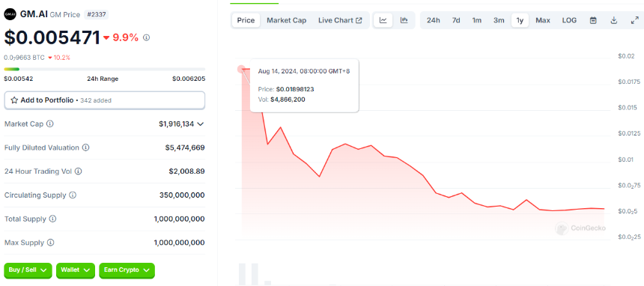Set chart range to 1m
Screen dimensions: 644x286
[x=476, y=20]
